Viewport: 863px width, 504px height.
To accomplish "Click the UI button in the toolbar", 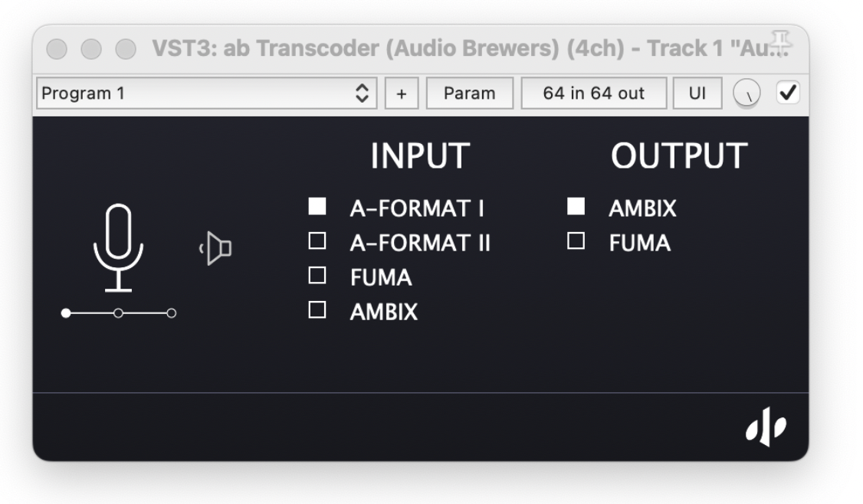I will [x=696, y=92].
